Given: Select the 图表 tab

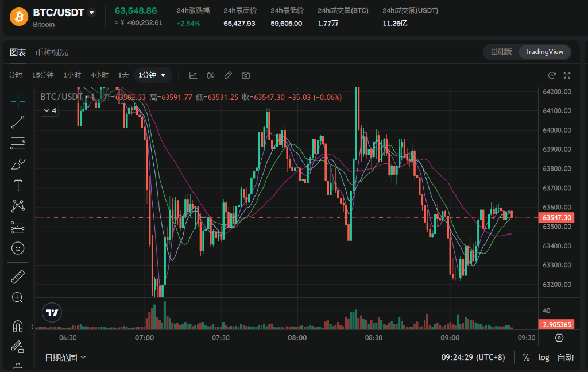Looking at the screenshot, I should click(18, 52).
